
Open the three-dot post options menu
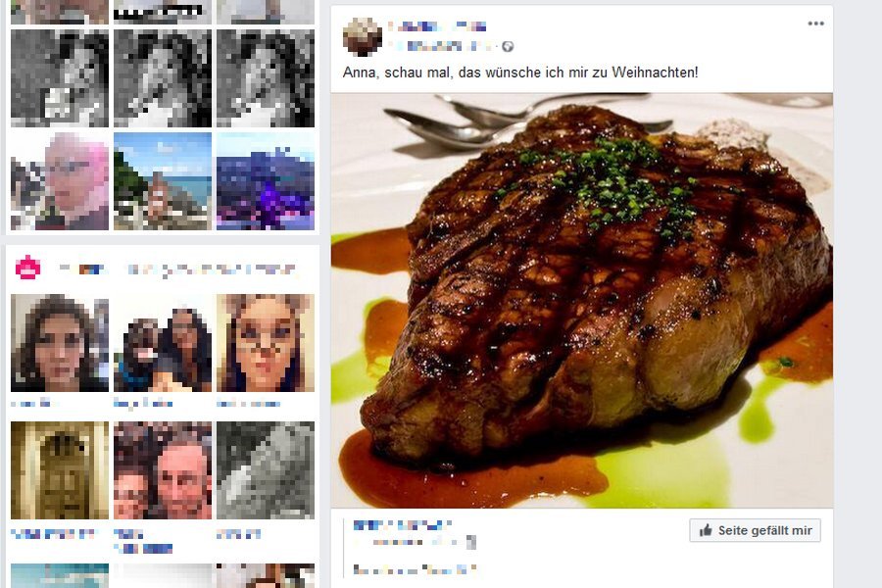pos(815,24)
